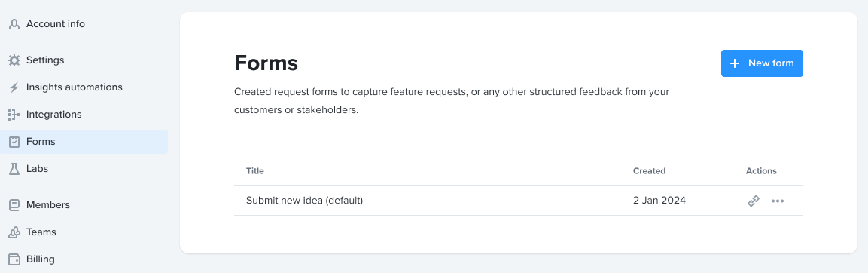This screenshot has width=868, height=273.
Task: Copy link for Submit new idea form
Action: 754,201
